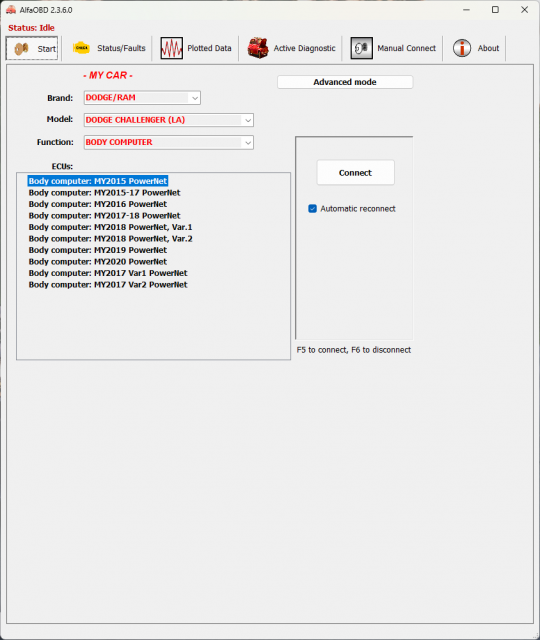
Task: Select Body computer: MY2015 PowerNet
Action: click(98, 181)
